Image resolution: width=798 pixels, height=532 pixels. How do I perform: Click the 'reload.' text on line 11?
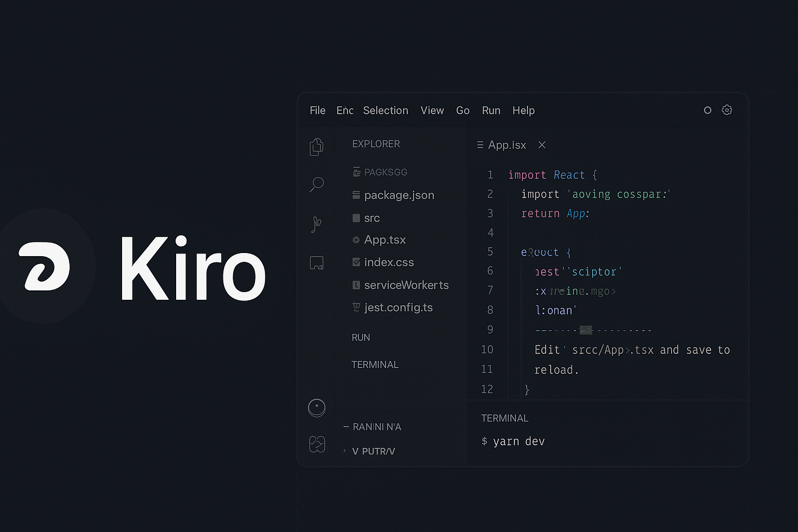[556, 370]
